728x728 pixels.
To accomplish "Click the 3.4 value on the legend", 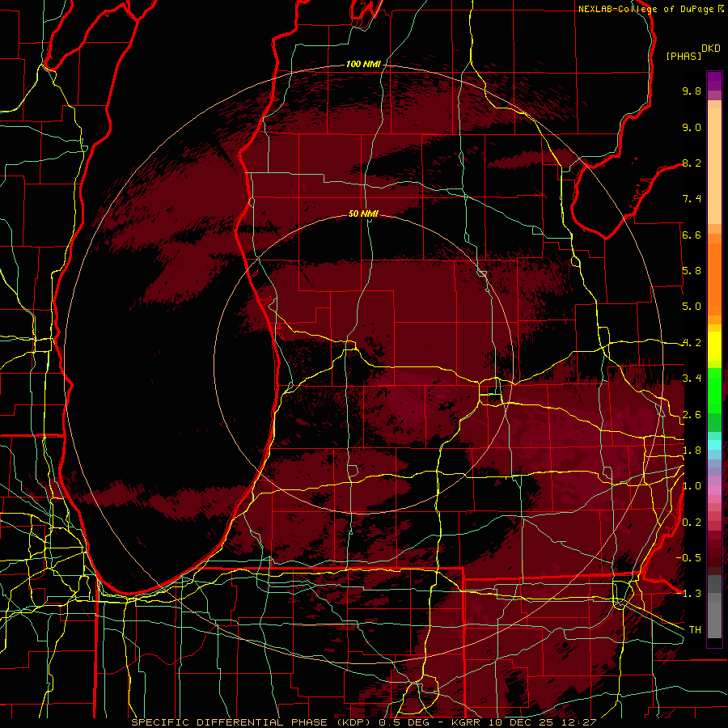I will click(x=692, y=379).
